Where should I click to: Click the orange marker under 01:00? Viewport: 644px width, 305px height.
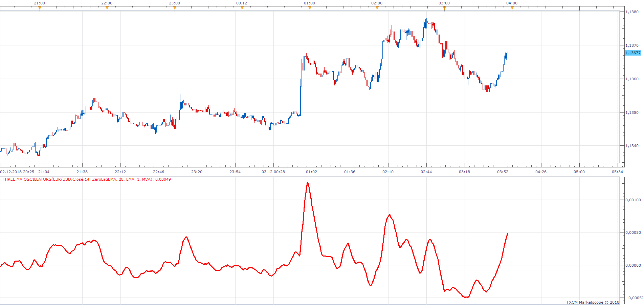310,8
